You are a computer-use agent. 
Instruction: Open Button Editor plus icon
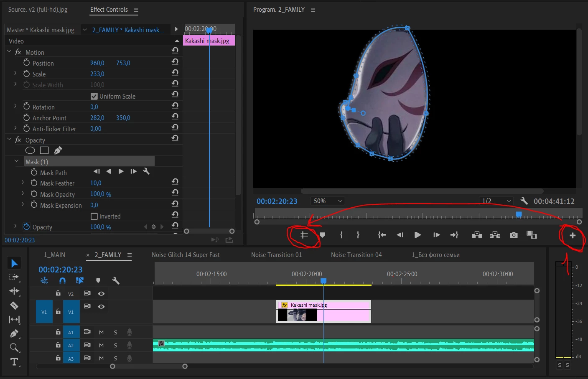[x=573, y=235]
